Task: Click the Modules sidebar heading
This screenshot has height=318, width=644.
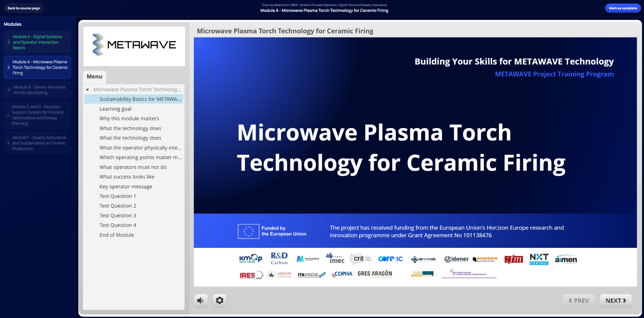Action: coord(13,24)
